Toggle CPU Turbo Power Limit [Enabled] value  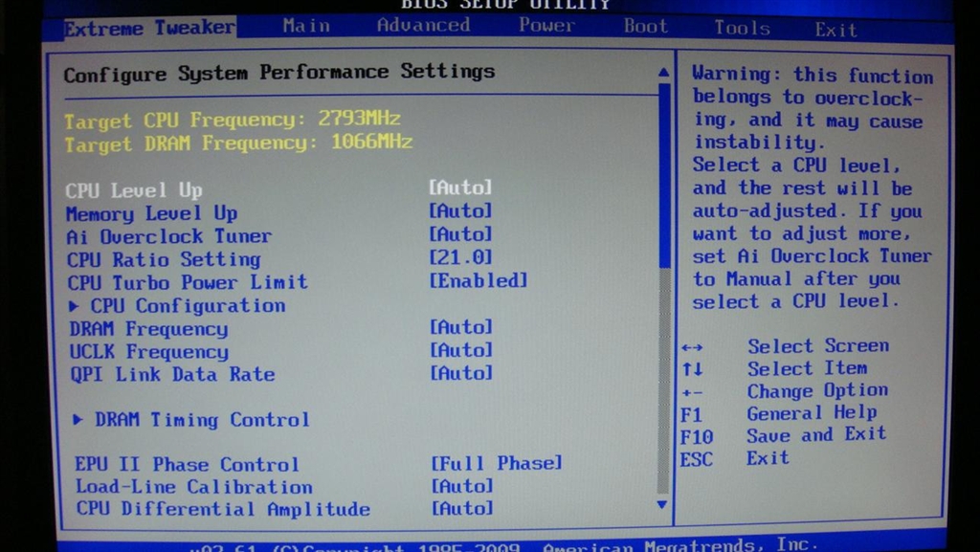click(479, 280)
